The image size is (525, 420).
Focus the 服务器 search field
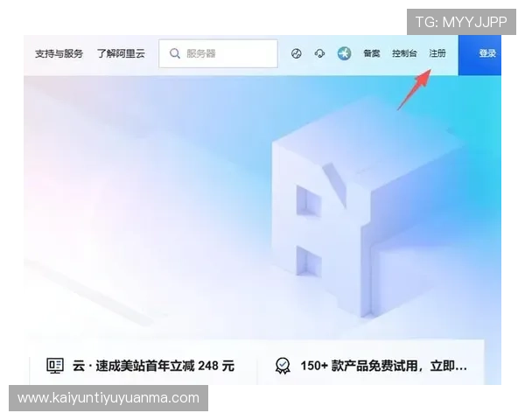pos(218,53)
